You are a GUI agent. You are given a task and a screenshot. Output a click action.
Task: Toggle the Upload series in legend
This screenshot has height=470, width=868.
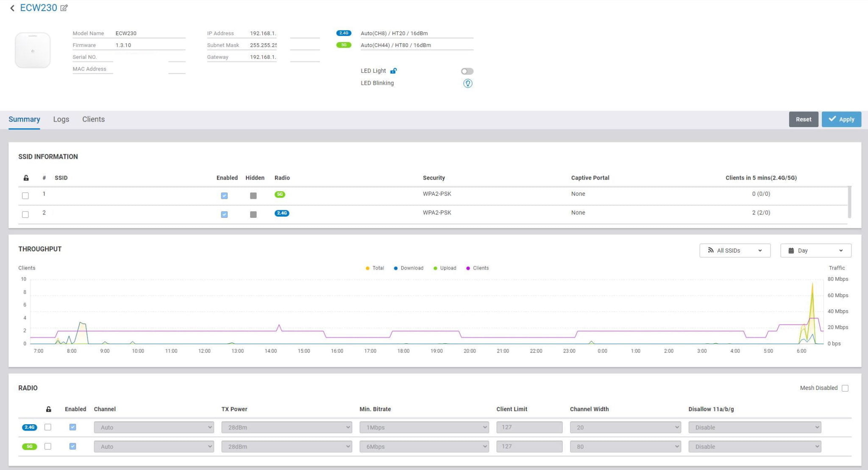coord(445,268)
